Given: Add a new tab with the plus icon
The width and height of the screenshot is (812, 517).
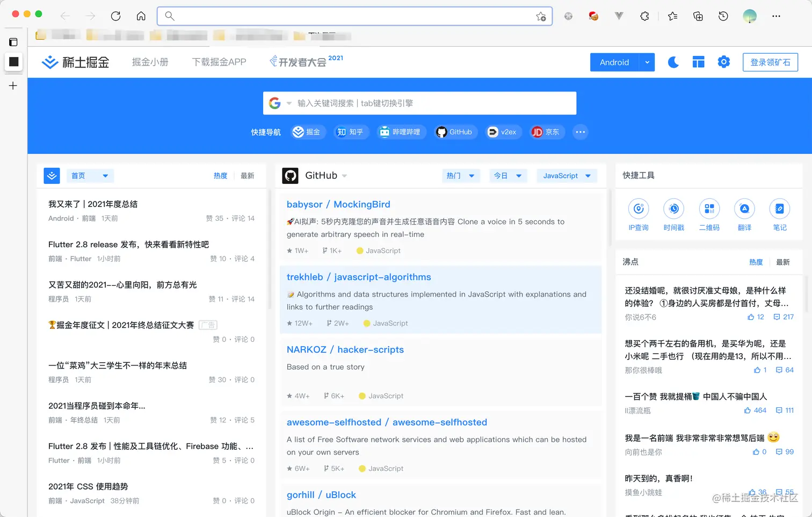Looking at the screenshot, I should pyautogui.click(x=13, y=85).
